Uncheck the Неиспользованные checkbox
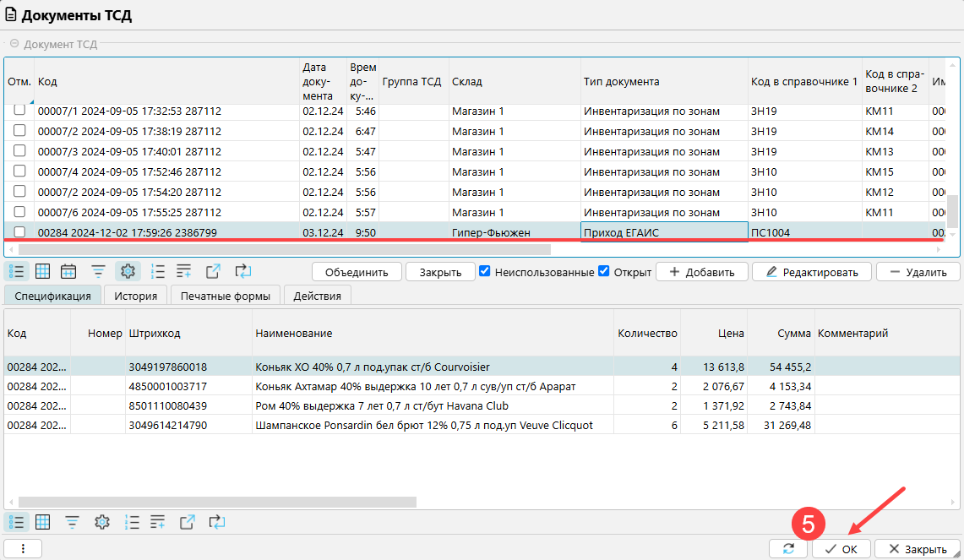Screen dimensions: 964x560 pos(485,271)
